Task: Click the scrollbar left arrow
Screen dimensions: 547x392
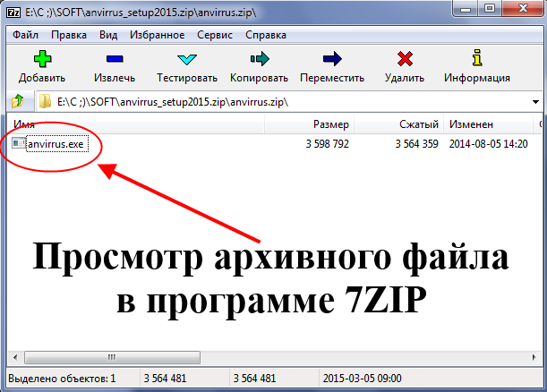Action: point(15,357)
